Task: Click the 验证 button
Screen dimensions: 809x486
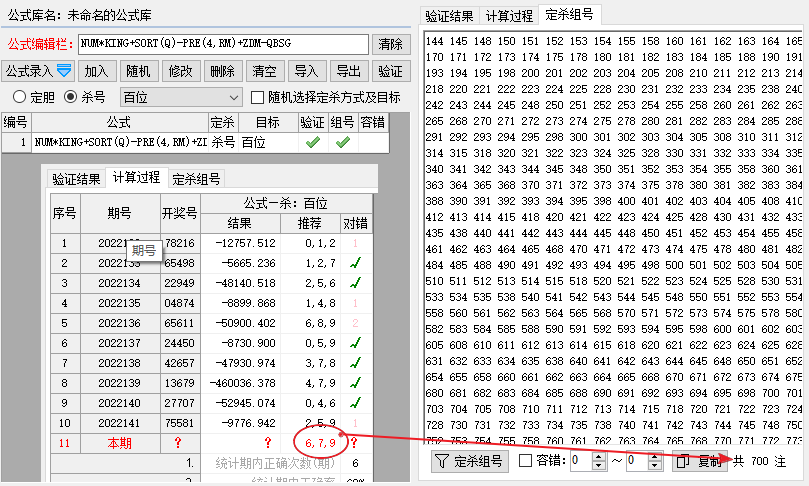Action: pos(391,71)
